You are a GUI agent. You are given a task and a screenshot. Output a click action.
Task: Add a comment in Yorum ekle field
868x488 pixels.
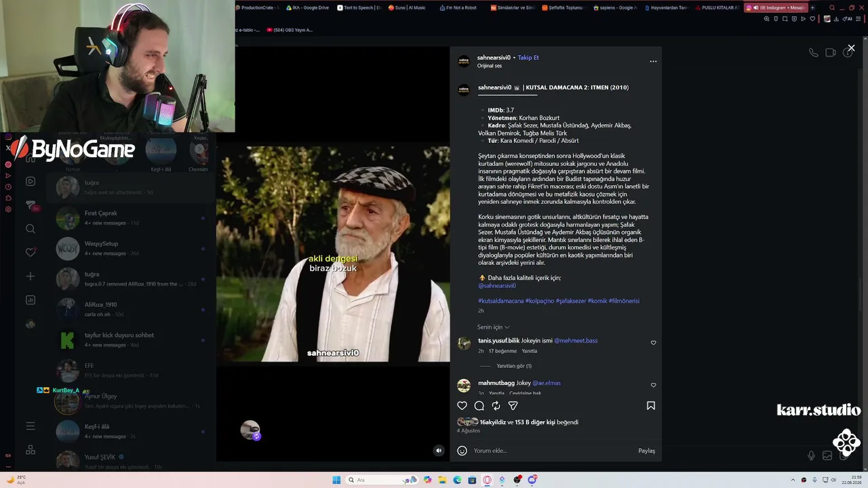553,451
